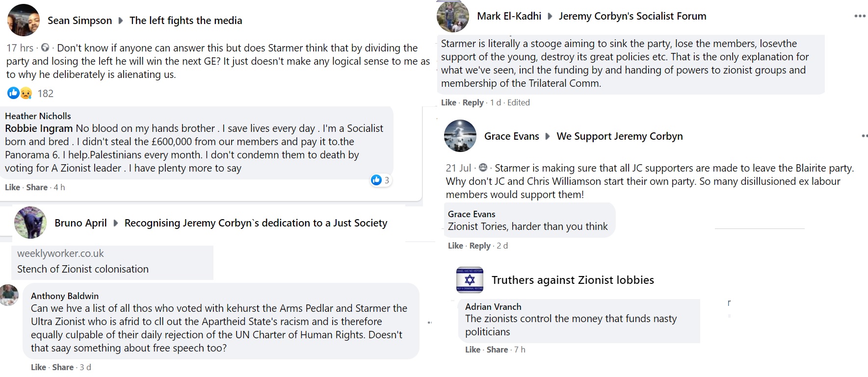Share Anthony Baldwin's comment
The width and height of the screenshot is (868, 377).
point(63,367)
